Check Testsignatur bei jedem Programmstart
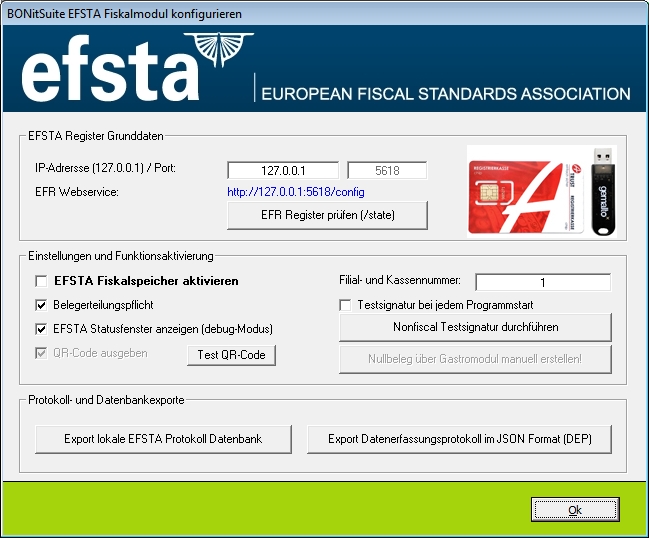This screenshot has height=538, width=649. [345, 305]
